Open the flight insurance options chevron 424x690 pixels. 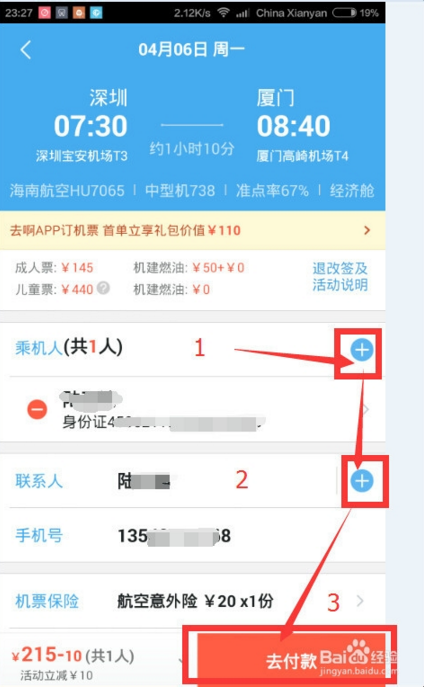pos(360,601)
